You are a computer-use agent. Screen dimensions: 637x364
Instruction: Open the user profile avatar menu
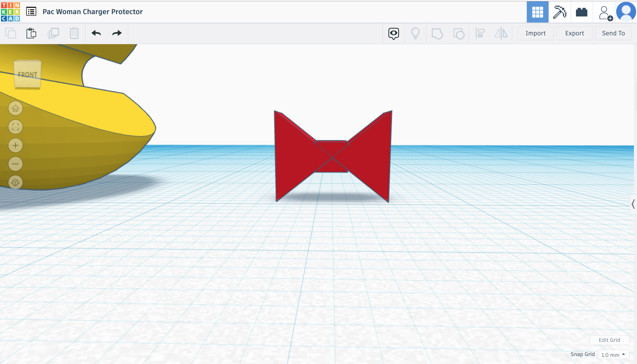coord(626,11)
